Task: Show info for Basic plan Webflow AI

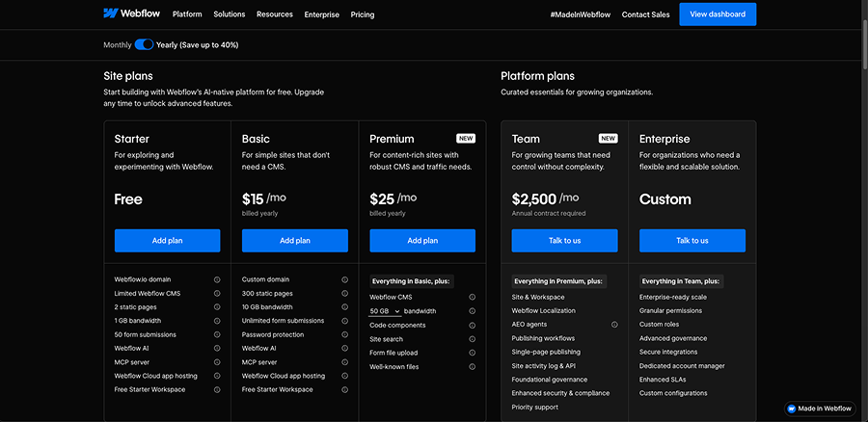Action: tap(345, 349)
